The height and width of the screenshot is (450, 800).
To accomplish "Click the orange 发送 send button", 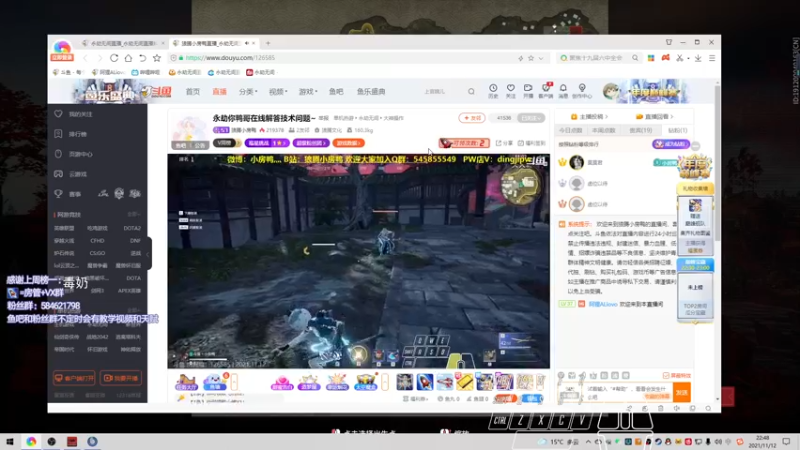I will click(682, 392).
